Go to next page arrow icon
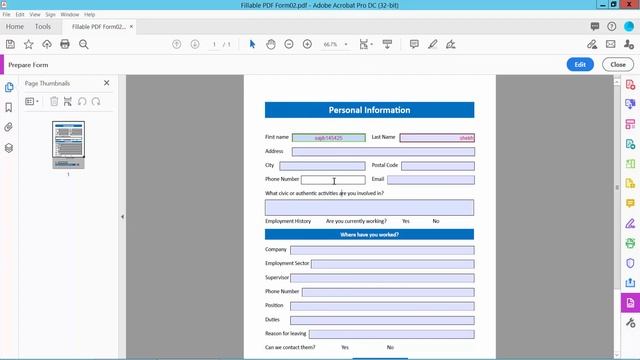 point(195,44)
